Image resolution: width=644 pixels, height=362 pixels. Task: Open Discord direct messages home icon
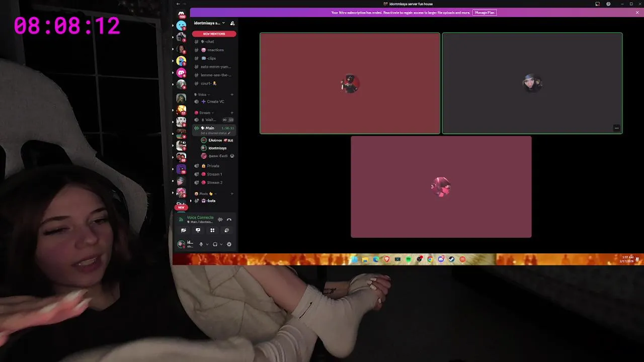tap(181, 14)
